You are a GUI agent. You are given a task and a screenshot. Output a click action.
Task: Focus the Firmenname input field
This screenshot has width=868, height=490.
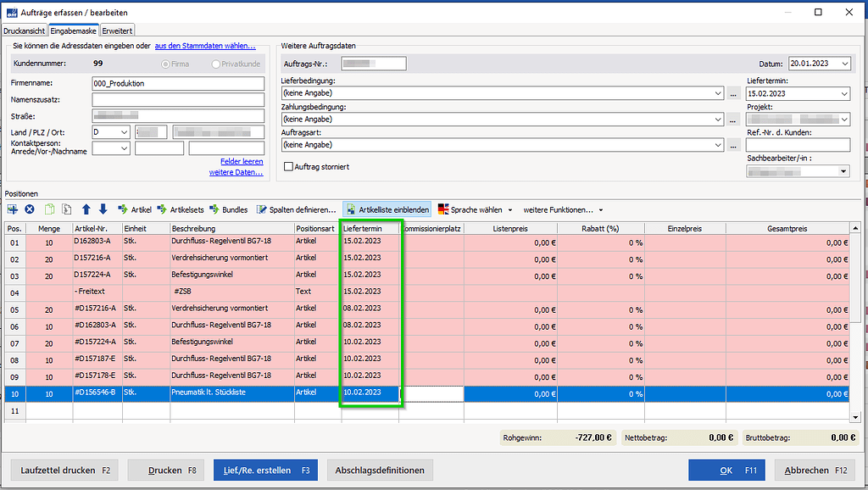(178, 84)
